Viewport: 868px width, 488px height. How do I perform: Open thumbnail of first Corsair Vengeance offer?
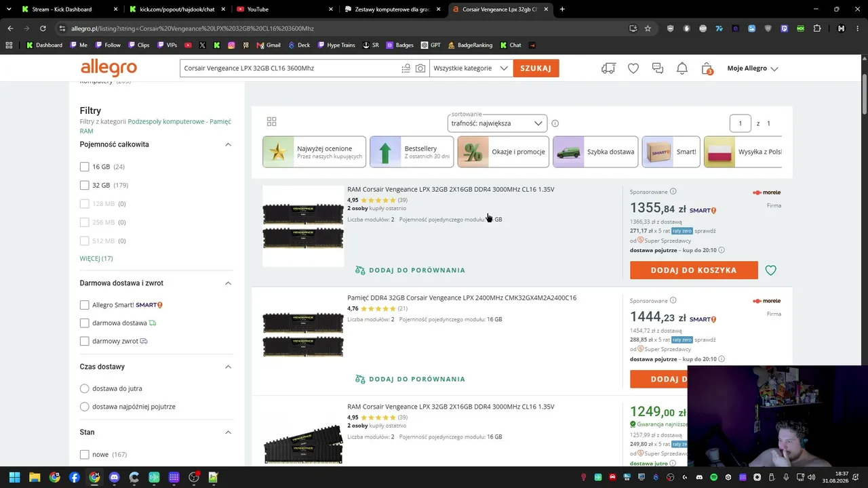(303, 226)
